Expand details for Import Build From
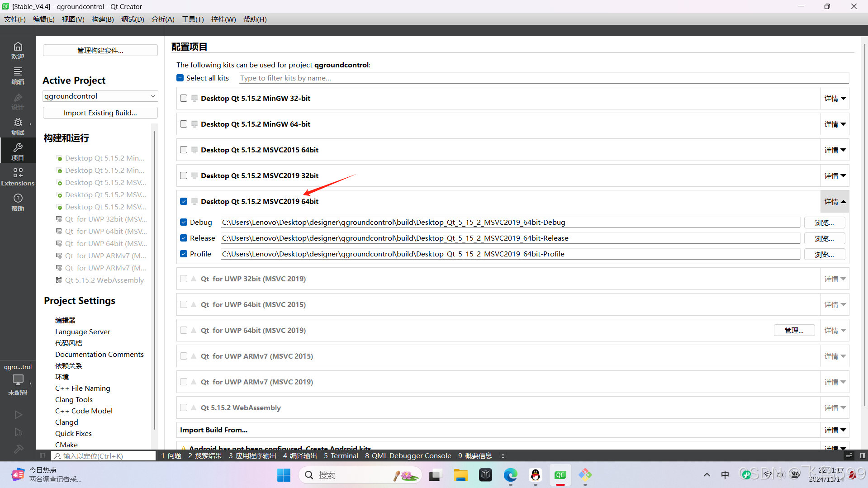868x488 pixels. (x=835, y=430)
